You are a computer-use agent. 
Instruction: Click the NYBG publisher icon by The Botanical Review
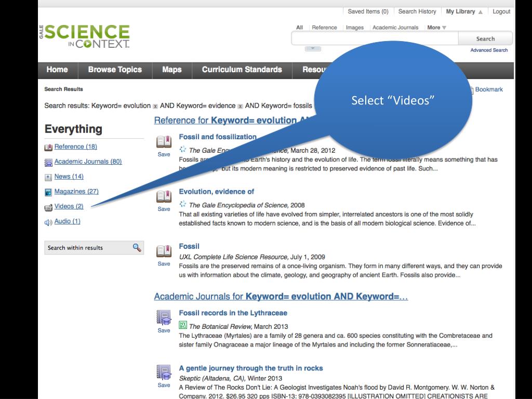click(182, 325)
